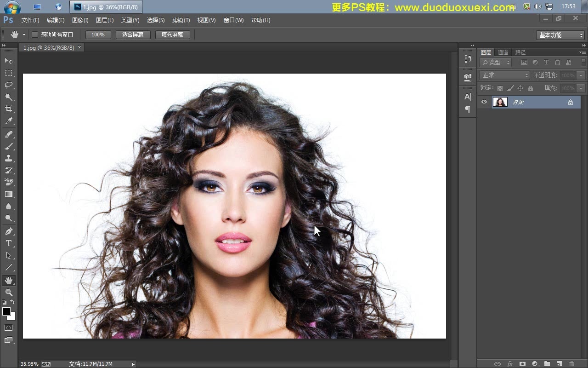Open status bar info arrow

(x=133, y=364)
